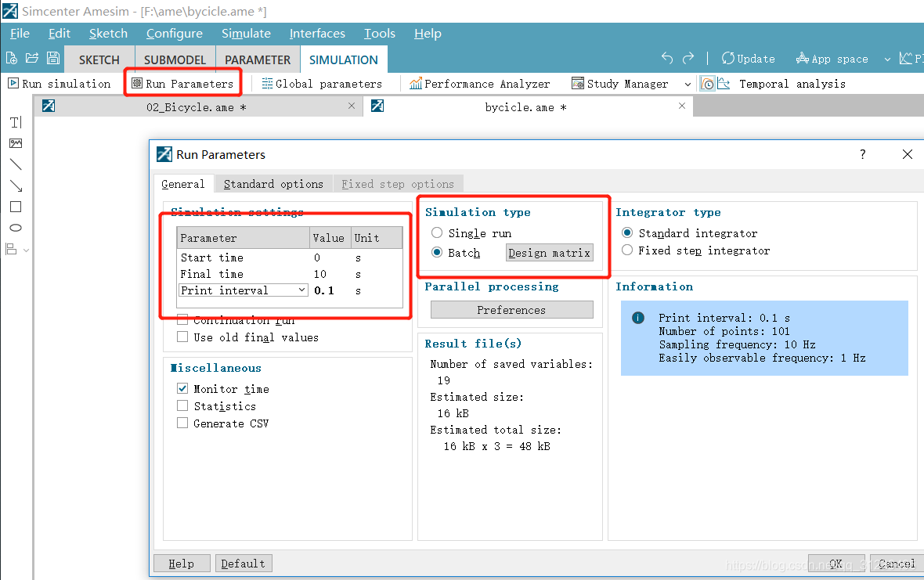Switch to the bycicle.ame document tab
This screenshot has height=580, width=924.
(529, 106)
